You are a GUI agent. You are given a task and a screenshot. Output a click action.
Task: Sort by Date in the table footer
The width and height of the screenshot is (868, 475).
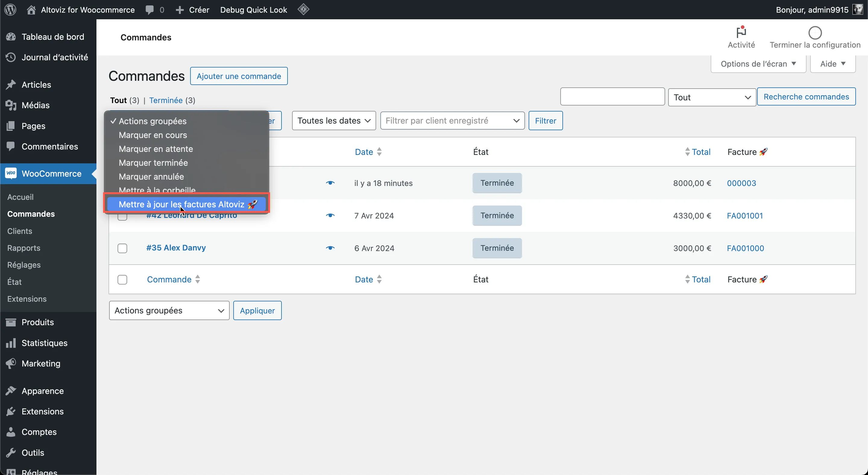(368, 279)
